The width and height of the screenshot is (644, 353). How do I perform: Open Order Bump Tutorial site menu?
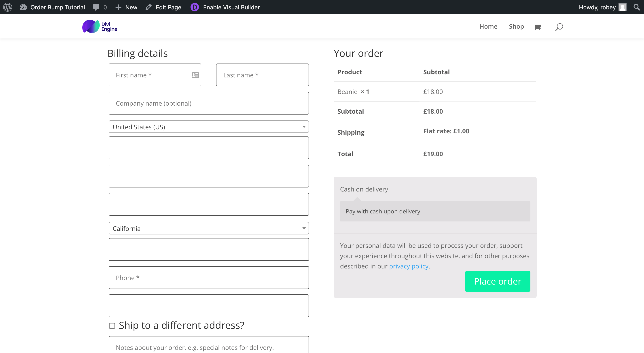click(x=57, y=7)
